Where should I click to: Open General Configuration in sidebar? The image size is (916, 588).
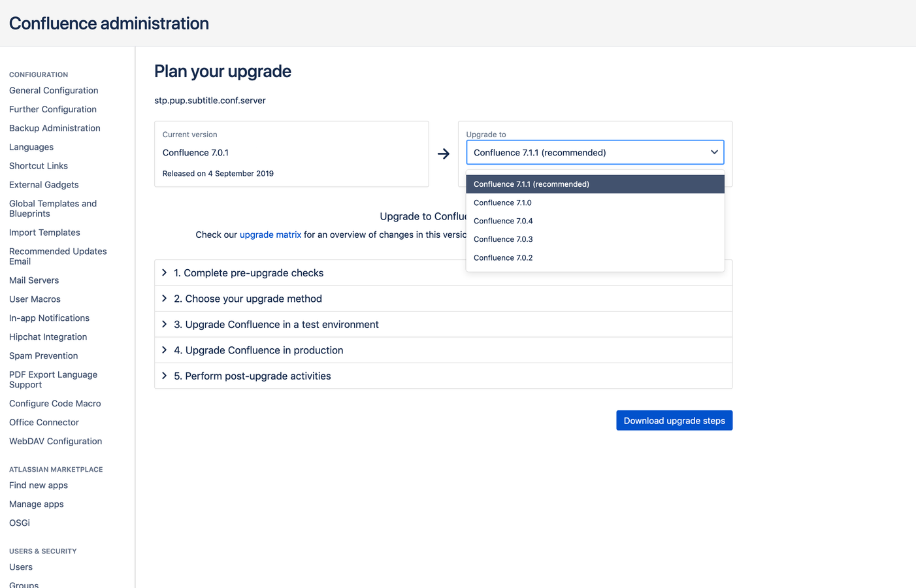click(54, 90)
